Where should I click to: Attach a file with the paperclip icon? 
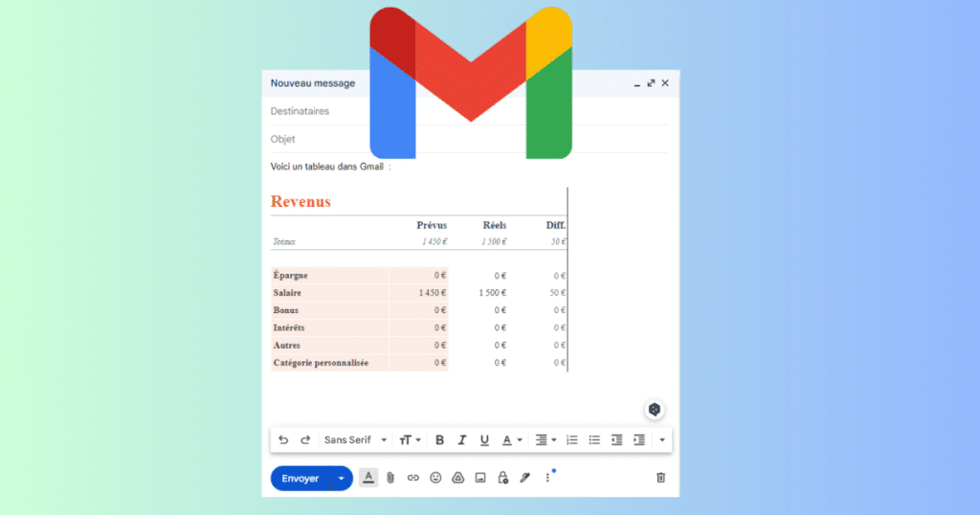390,478
